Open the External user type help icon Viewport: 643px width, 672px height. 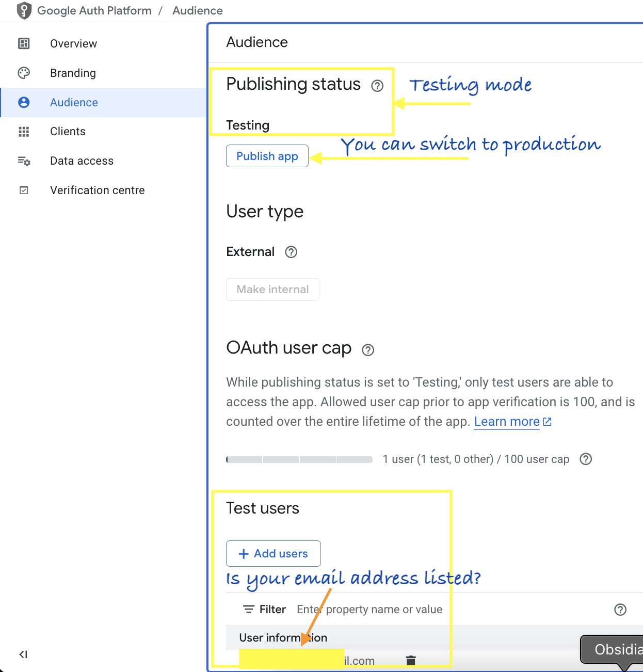tap(291, 252)
